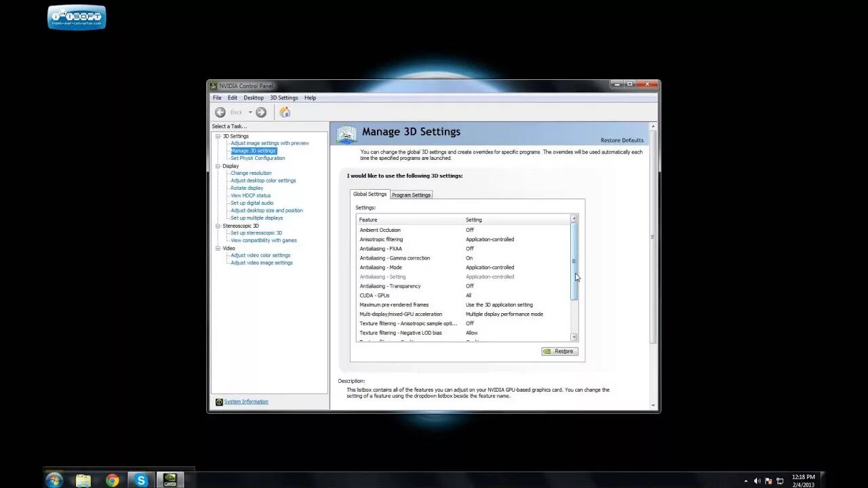Open Adjust video color settings
Image resolution: width=868 pixels, height=488 pixels.
pos(260,255)
